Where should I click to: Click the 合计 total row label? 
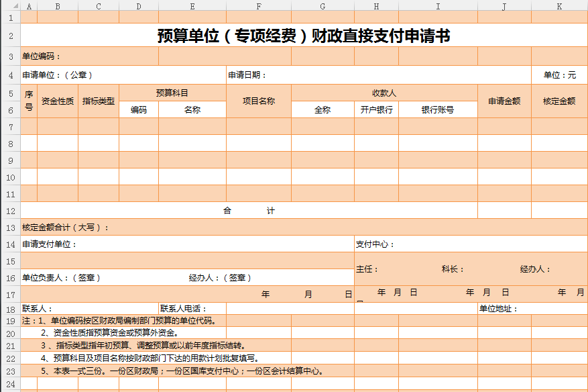point(249,211)
